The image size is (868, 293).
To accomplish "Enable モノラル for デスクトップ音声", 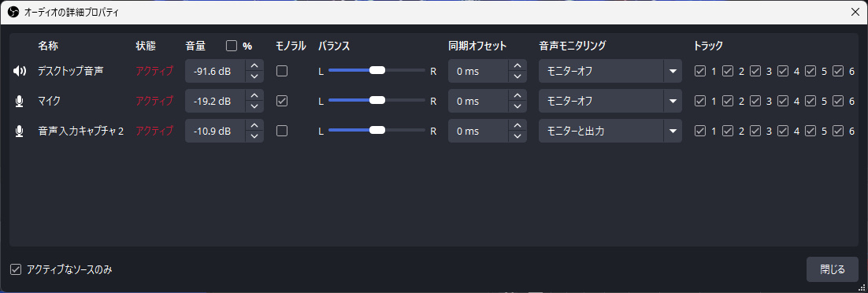I will pyautogui.click(x=282, y=71).
